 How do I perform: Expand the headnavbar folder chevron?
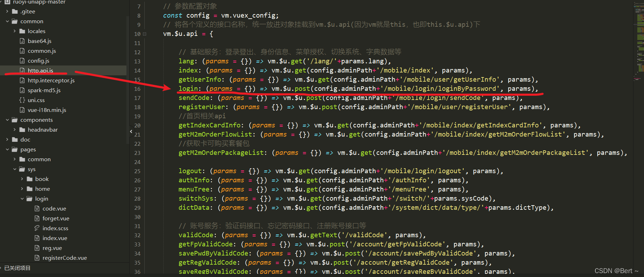point(14,130)
